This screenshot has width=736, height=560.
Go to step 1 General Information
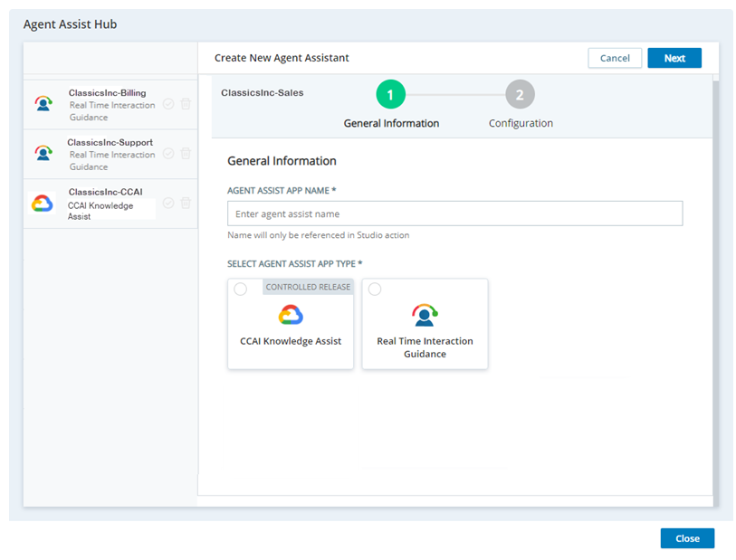pos(390,94)
